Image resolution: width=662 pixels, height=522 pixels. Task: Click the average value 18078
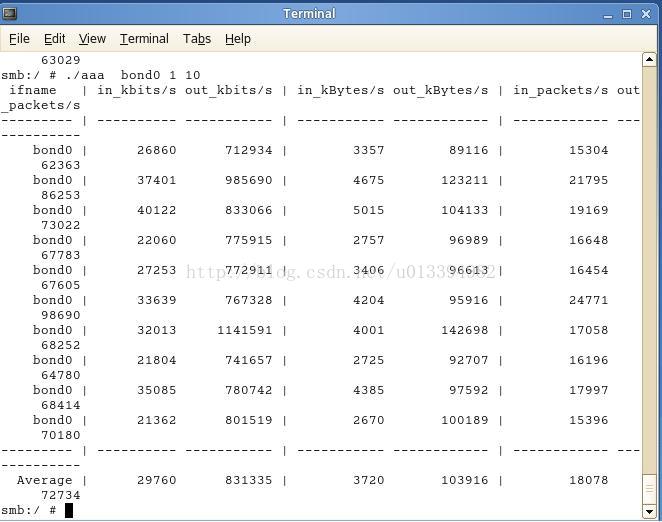(589, 480)
